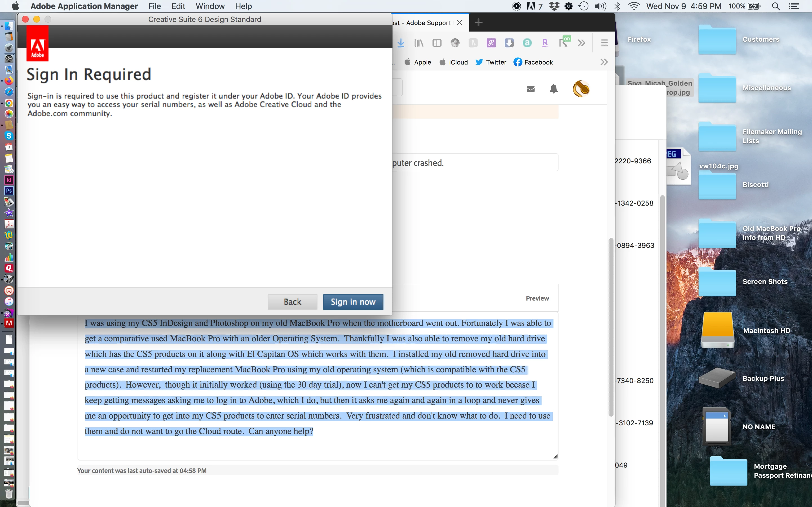Image resolution: width=812 pixels, height=507 pixels.
Task: Toggle the Firefox sidebar icon
Action: pyautogui.click(x=436, y=43)
